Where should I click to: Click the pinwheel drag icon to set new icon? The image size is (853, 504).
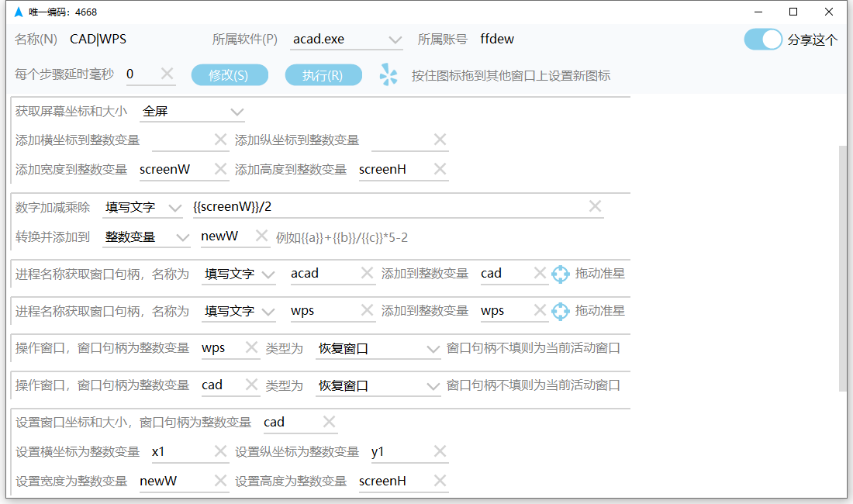(x=389, y=75)
